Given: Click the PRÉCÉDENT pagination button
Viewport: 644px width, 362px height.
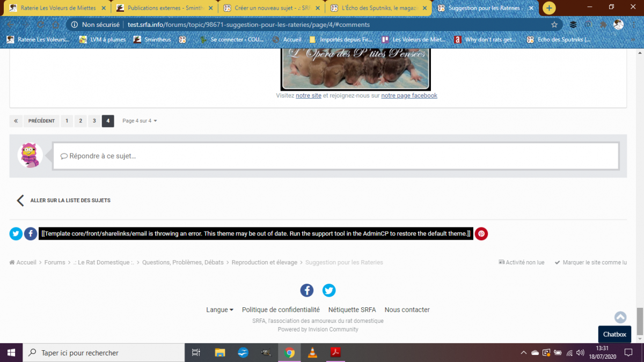Looking at the screenshot, I should 41,121.
